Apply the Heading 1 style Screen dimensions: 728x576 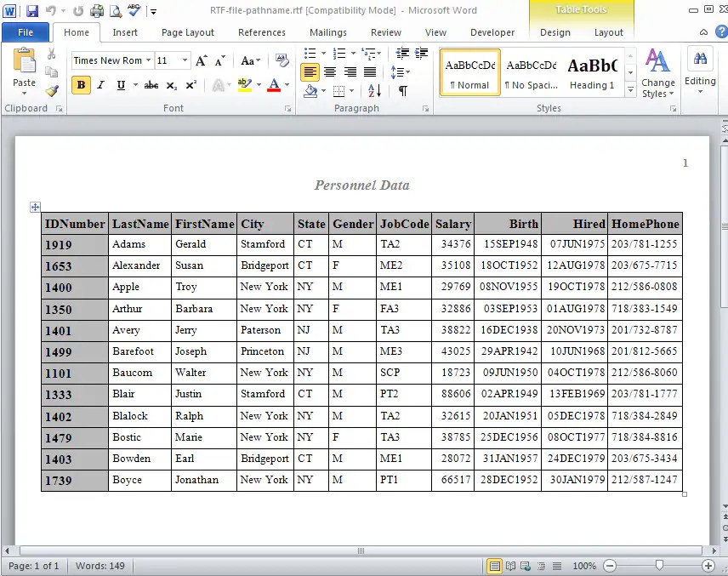[x=592, y=72]
